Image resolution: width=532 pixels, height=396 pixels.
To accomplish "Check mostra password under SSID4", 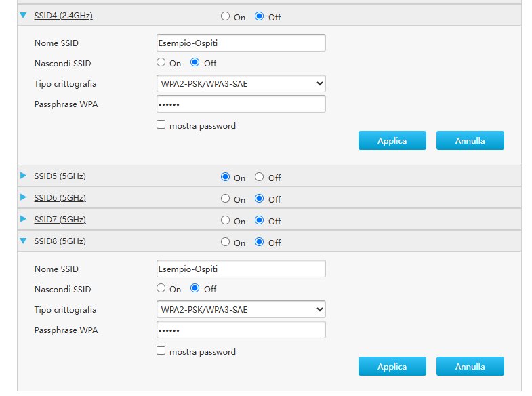I will click(x=161, y=125).
